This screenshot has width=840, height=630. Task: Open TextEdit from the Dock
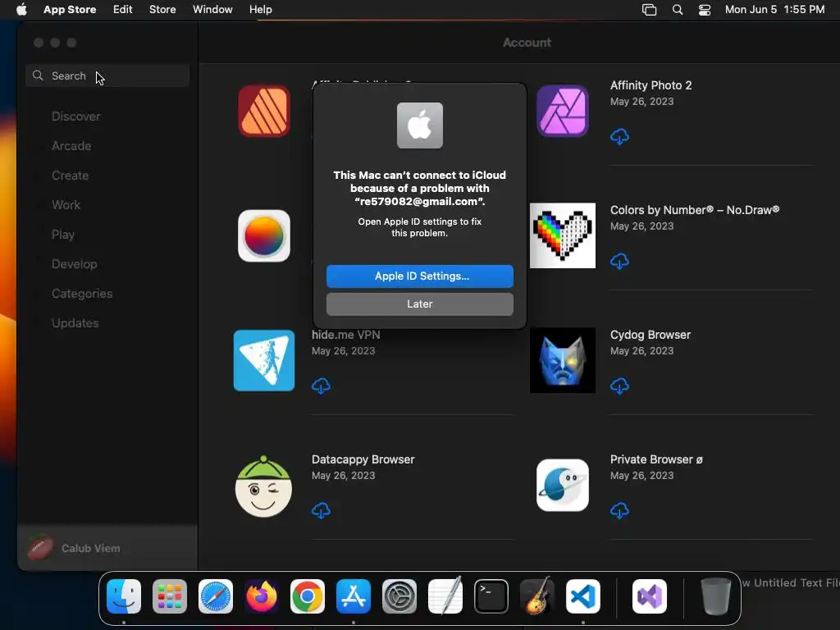point(445,596)
